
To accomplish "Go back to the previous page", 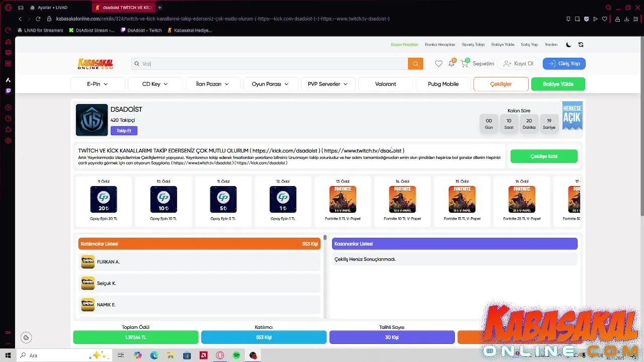I will click(20, 19).
